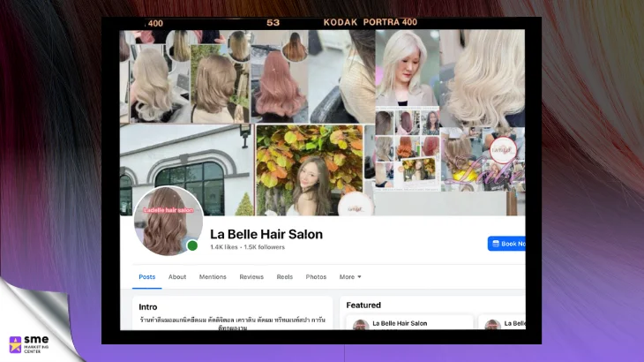This screenshot has width=644, height=362.
Task: Click the Thai intro description text
Action: [233, 324]
